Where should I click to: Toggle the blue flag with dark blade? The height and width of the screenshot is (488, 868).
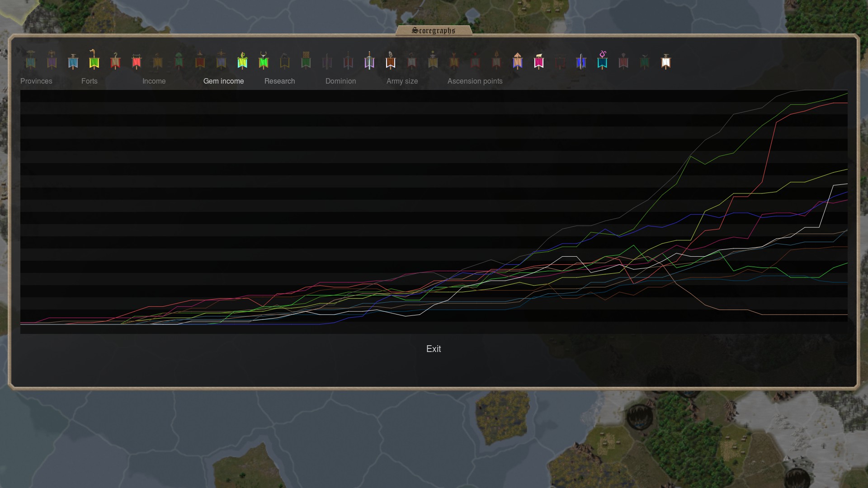581,61
